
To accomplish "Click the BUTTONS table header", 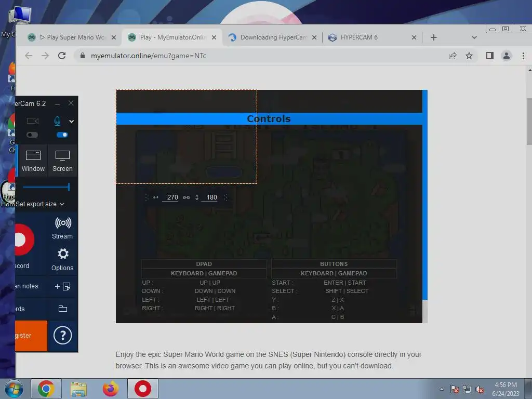I will point(334,264).
